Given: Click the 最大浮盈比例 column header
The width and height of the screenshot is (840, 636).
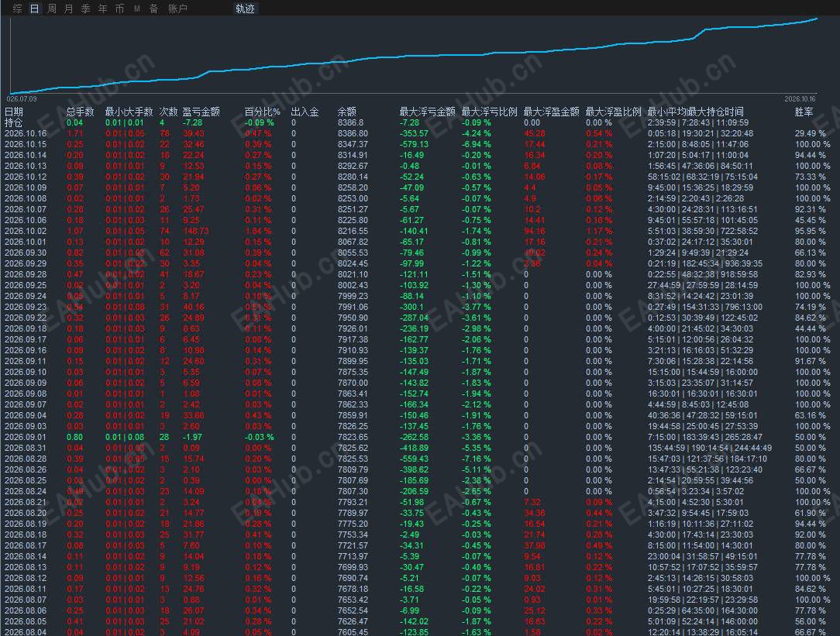Looking at the screenshot, I should (x=614, y=112).
